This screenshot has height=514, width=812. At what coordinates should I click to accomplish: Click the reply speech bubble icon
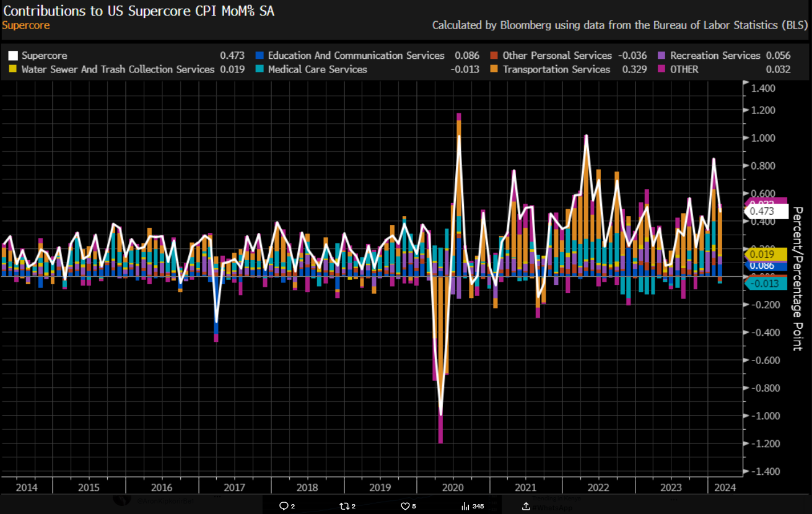coord(283,506)
